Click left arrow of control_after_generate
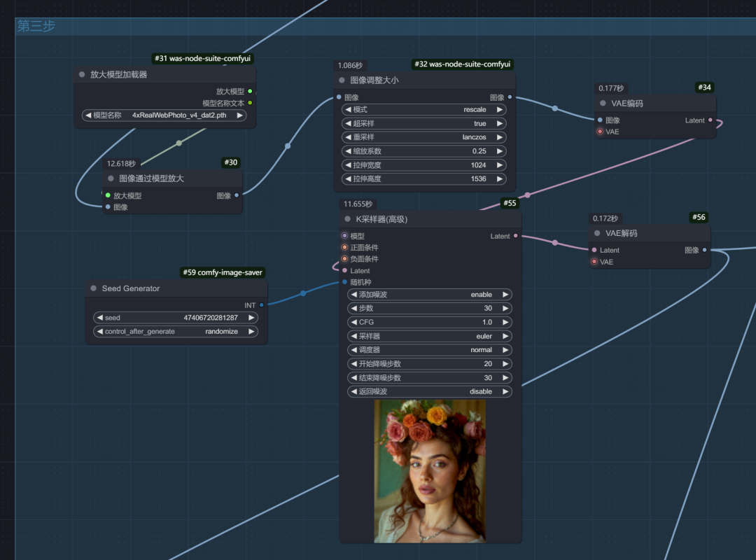756x560 pixels. tap(100, 331)
